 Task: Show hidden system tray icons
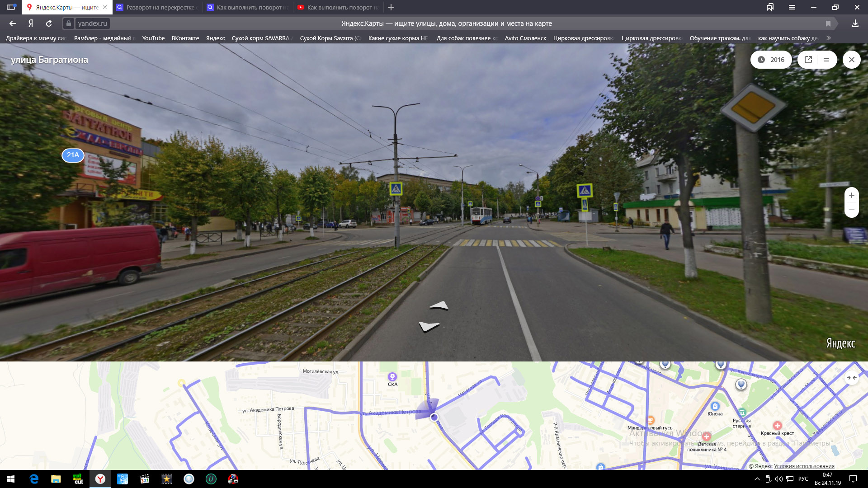(757, 479)
